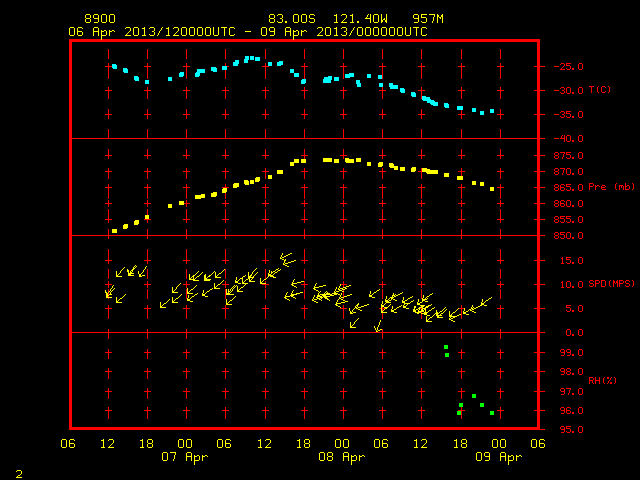Click the SPD(MPS) wind speed axis label

click(611, 284)
